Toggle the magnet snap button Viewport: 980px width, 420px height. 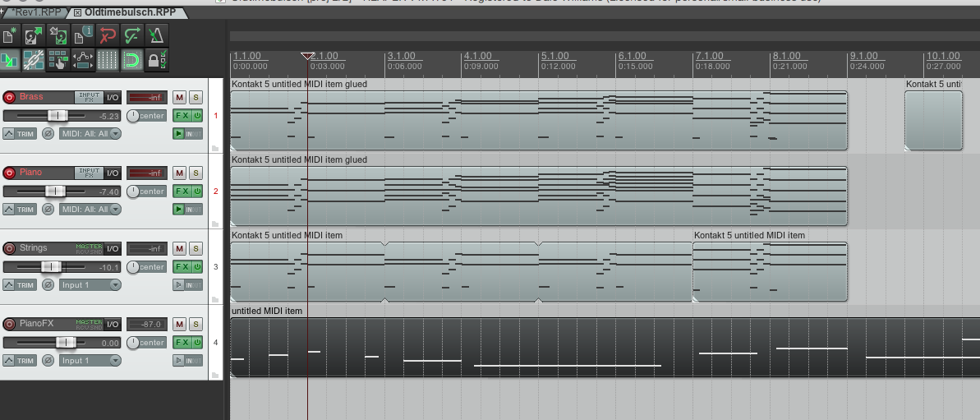(131, 60)
